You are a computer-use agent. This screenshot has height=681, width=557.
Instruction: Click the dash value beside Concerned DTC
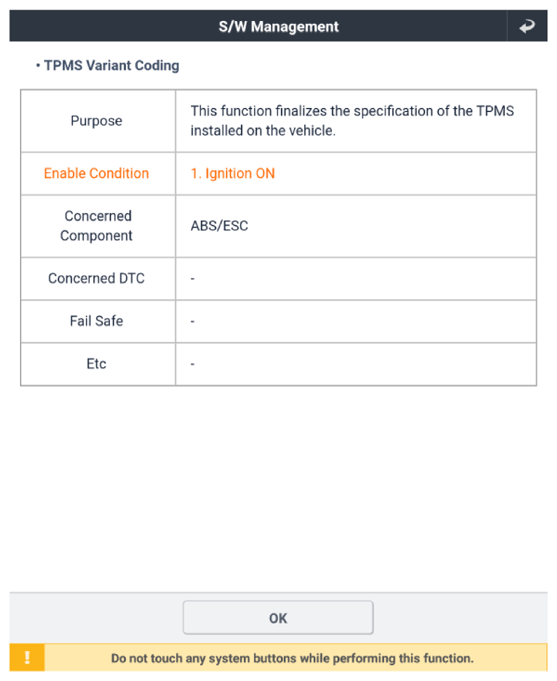tap(192, 278)
